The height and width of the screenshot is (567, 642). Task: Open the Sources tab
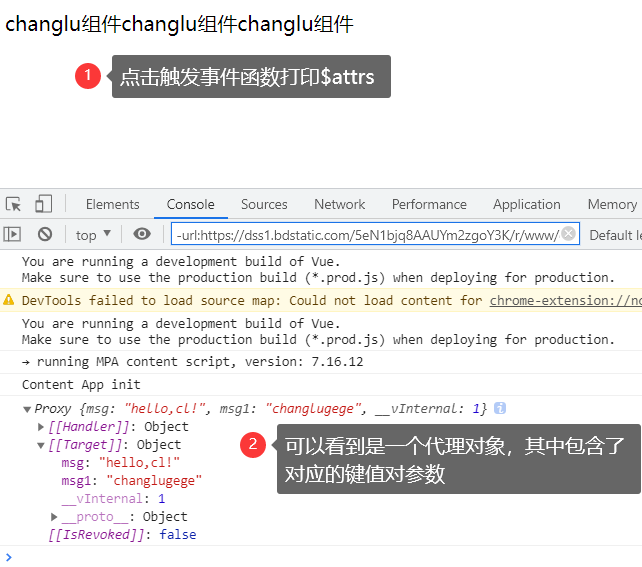point(264,204)
